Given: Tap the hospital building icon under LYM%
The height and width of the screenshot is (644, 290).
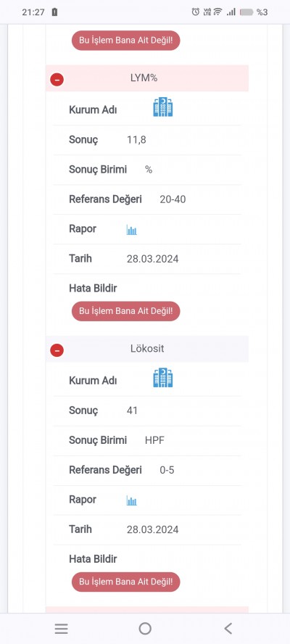Looking at the screenshot, I should [x=163, y=107].
